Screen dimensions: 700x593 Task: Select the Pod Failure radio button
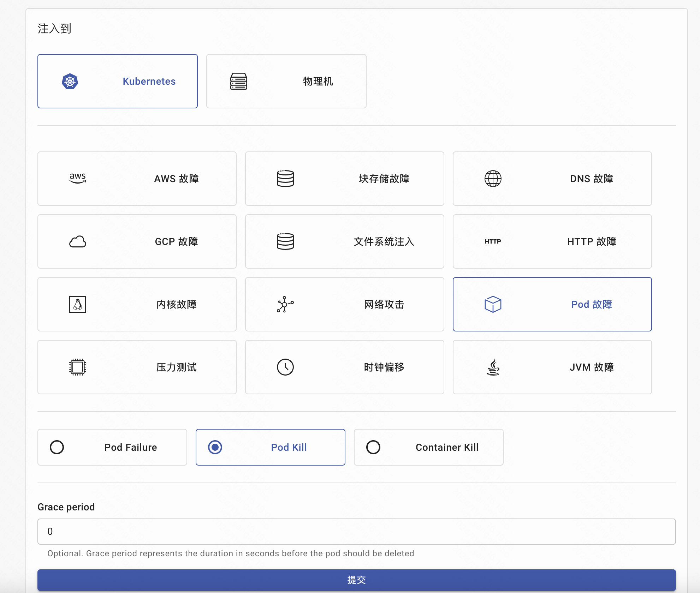click(57, 447)
